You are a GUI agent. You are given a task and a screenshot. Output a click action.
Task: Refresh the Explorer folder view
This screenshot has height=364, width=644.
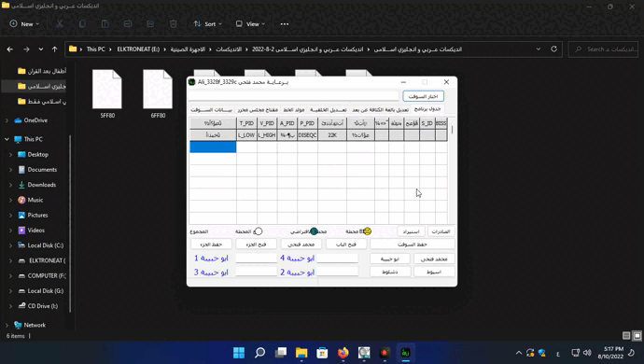point(553,49)
